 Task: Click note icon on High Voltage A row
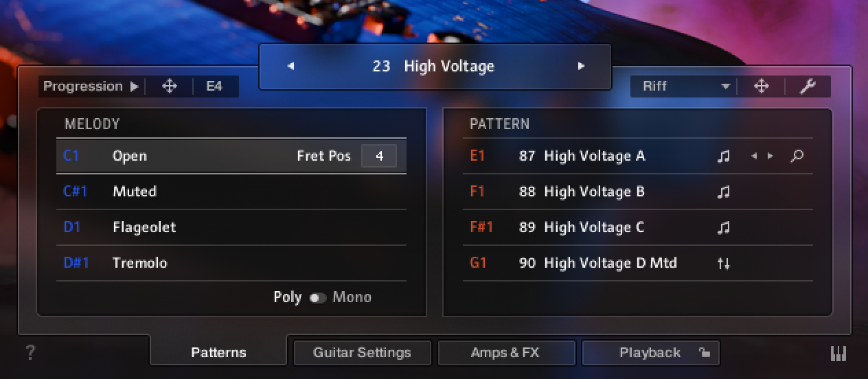coord(723,157)
